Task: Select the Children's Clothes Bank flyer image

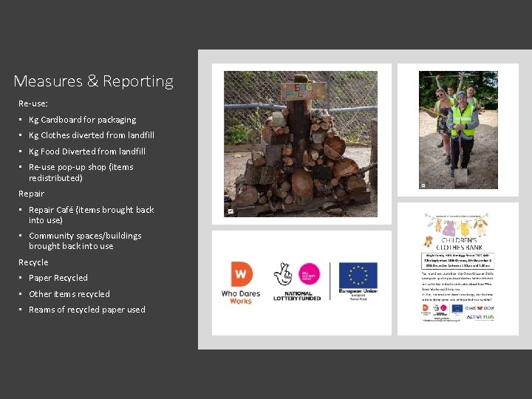Action: coord(458,267)
